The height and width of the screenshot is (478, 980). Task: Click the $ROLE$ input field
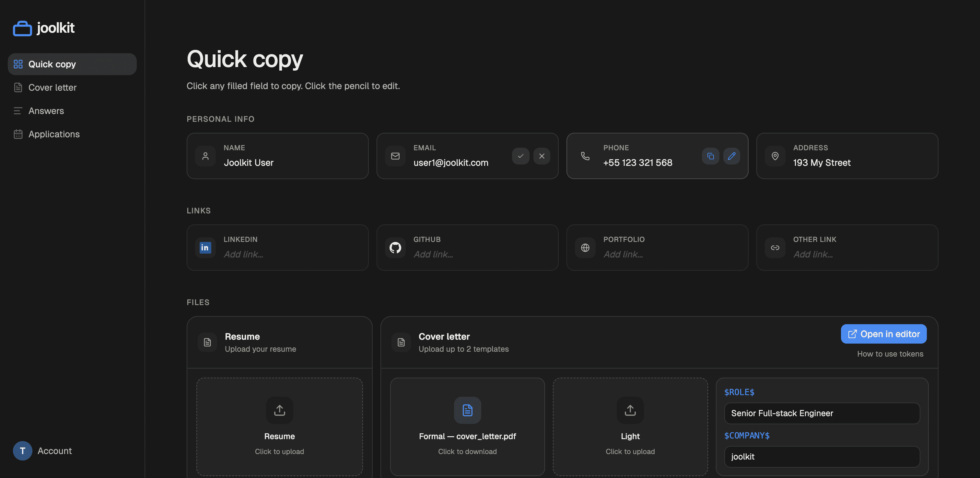822,413
